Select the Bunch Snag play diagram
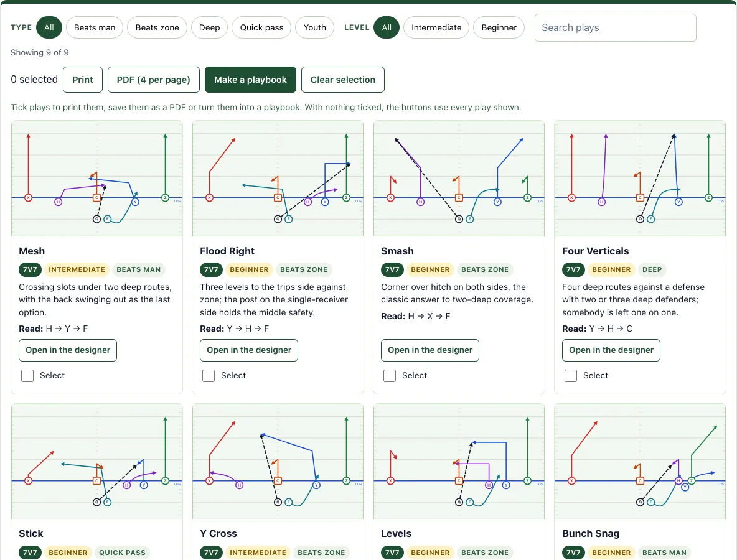 [640, 461]
